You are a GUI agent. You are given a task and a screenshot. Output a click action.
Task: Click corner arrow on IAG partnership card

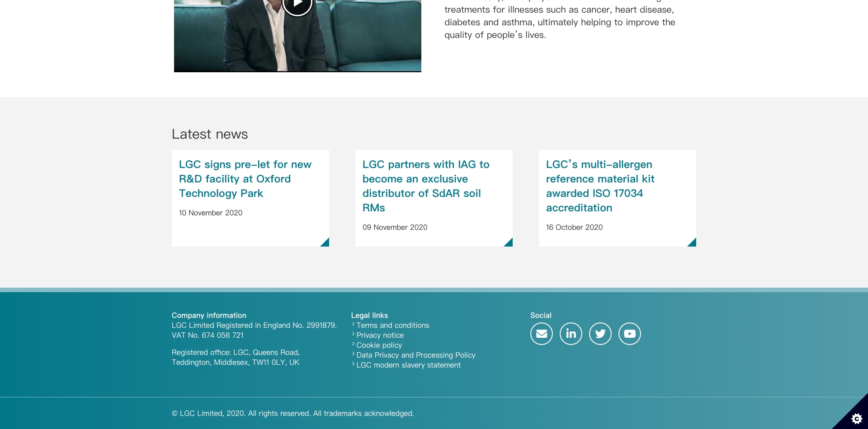point(509,243)
